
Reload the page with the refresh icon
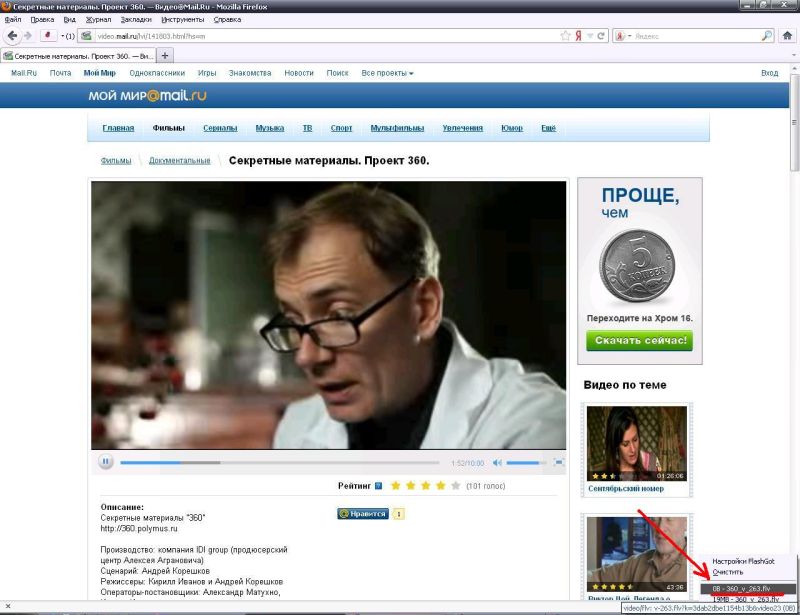[601, 36]
